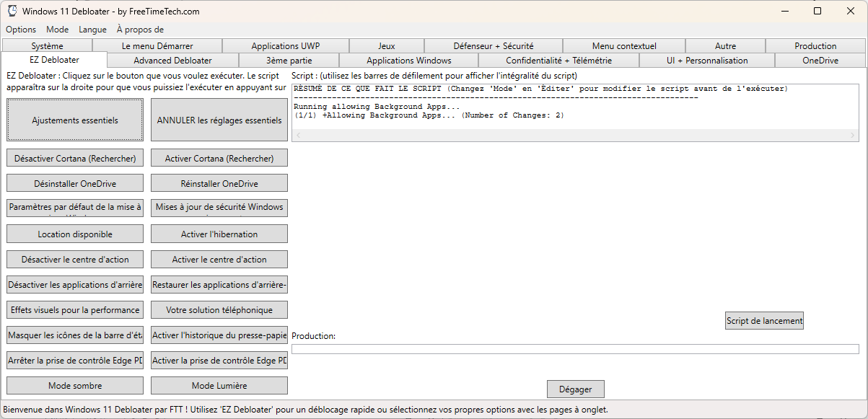
Task: Open the Applications UWP tab
Action: pyautogui.click(x=286, y=46)
